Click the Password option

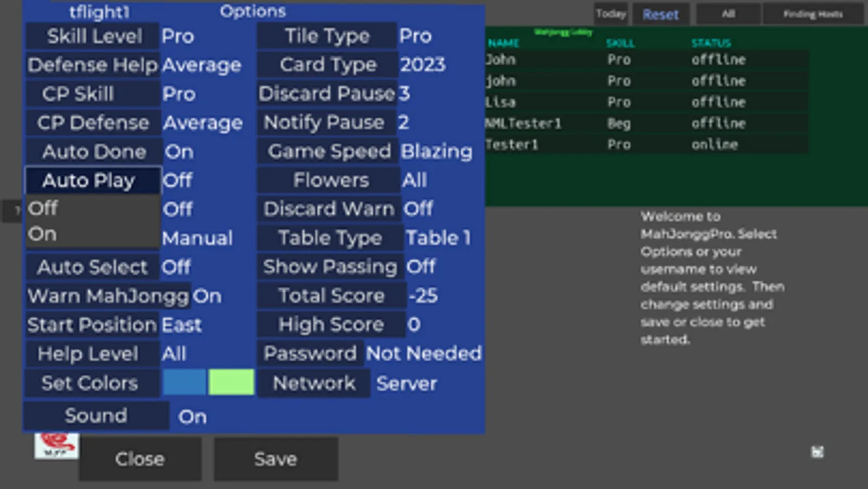click(309, 353)
